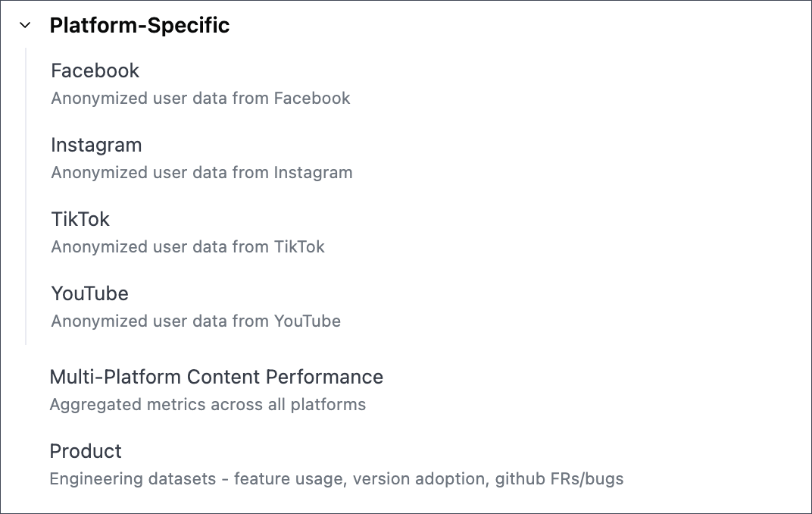Screen dimensions: 812x514
Task: Click the TikTok dataset title
Action: point(80,219)
